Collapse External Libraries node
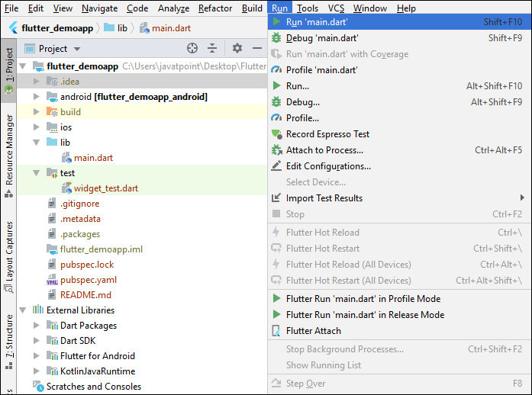532x395 pixels. [23, 310]
